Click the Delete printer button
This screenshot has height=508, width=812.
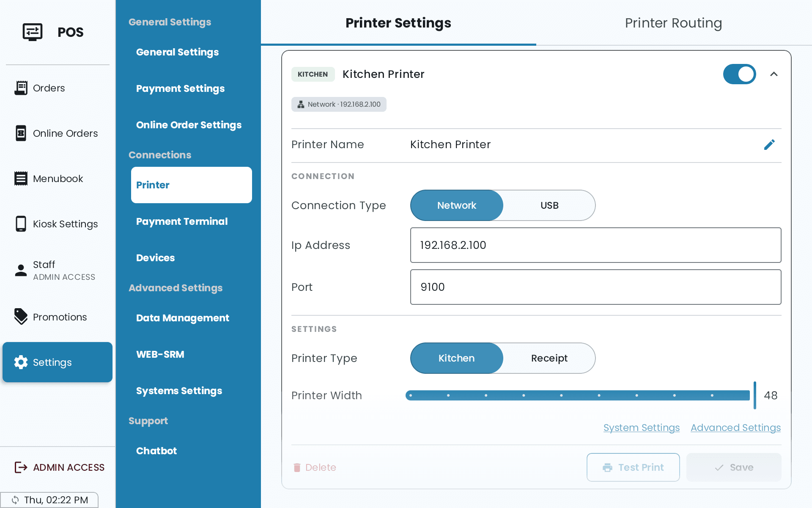point(315,467)
